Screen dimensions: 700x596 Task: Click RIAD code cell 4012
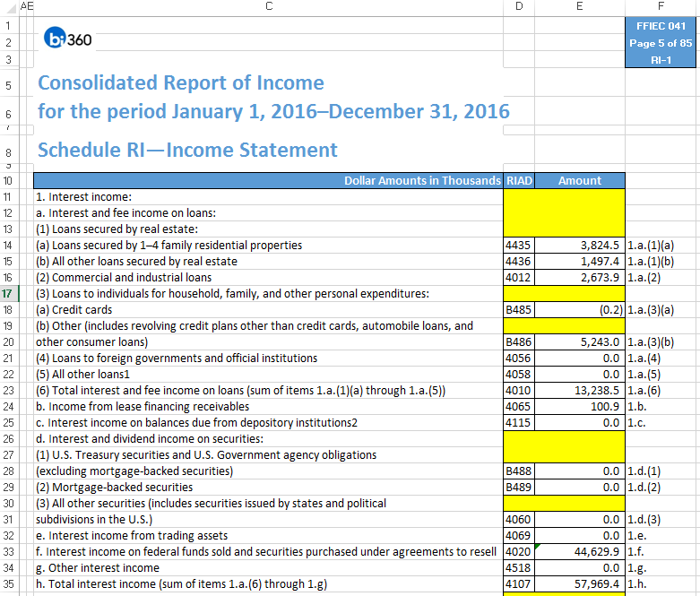pos(519,277)
